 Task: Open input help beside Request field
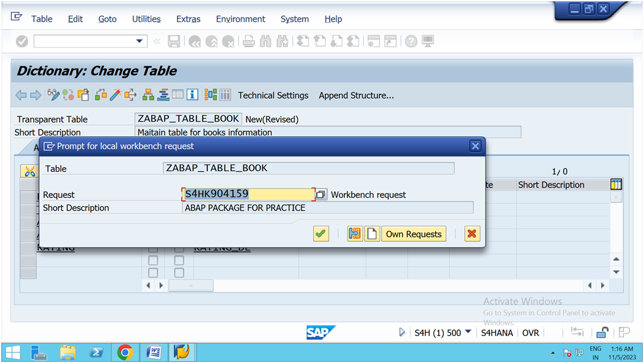[321, 194]
